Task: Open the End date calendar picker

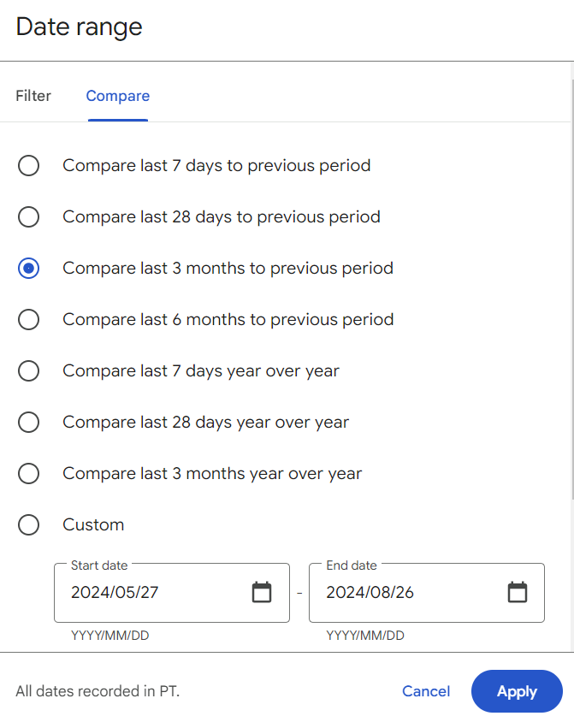Action: tap(517, 592)
